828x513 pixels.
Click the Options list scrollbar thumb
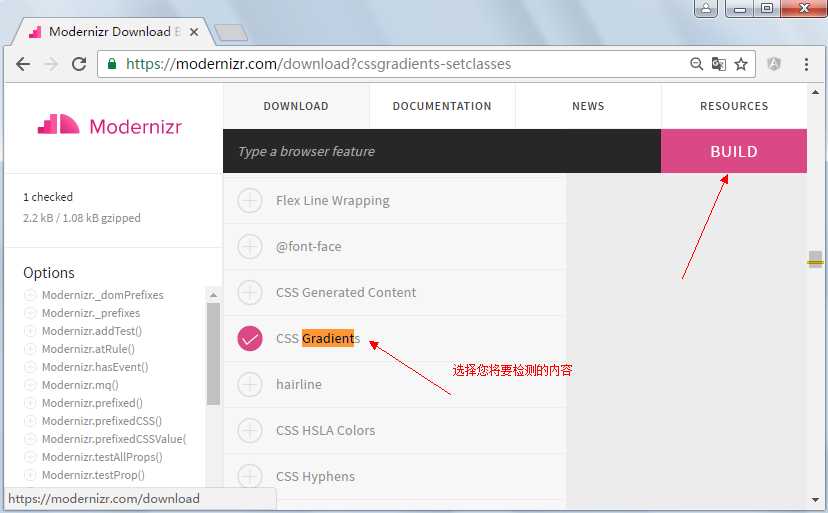[x=213, y=353]
